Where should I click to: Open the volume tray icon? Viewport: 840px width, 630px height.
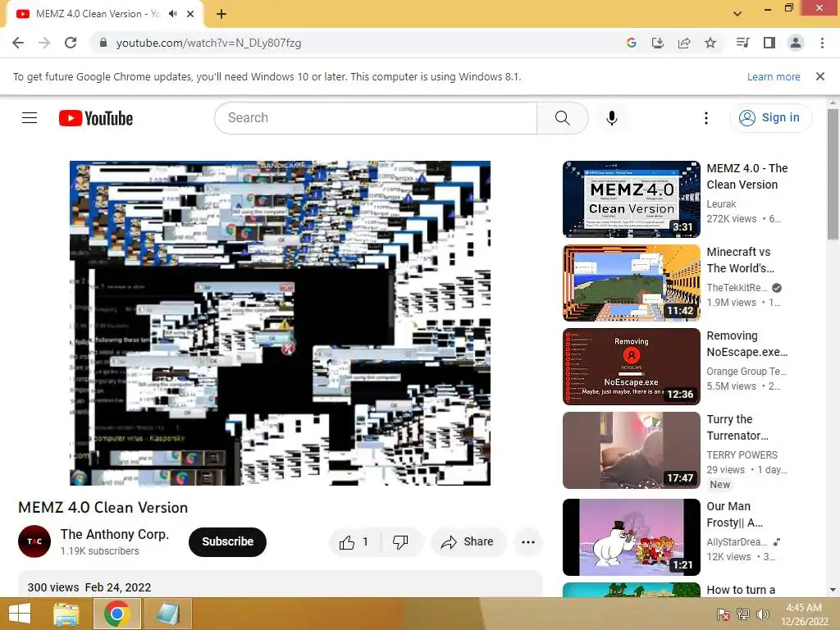tap(762, 614)
